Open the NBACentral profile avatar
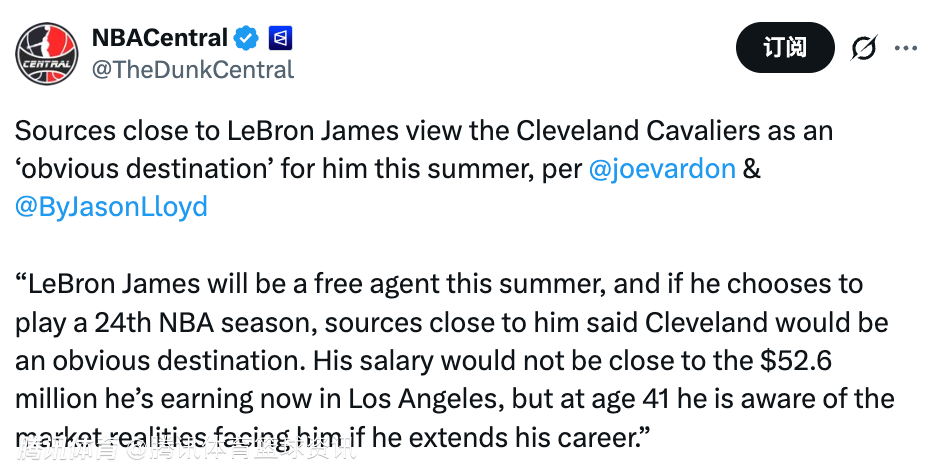944x476 pixels. coord(47,52)
